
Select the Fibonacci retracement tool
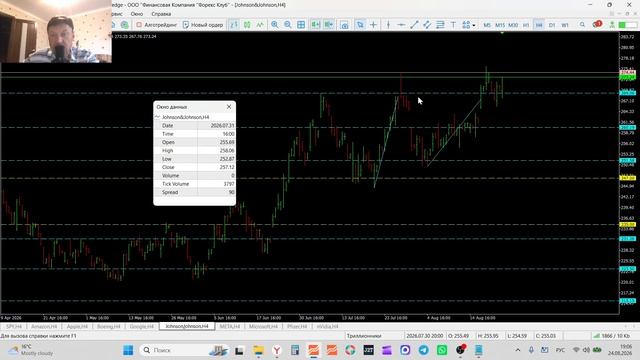[440, 25]
